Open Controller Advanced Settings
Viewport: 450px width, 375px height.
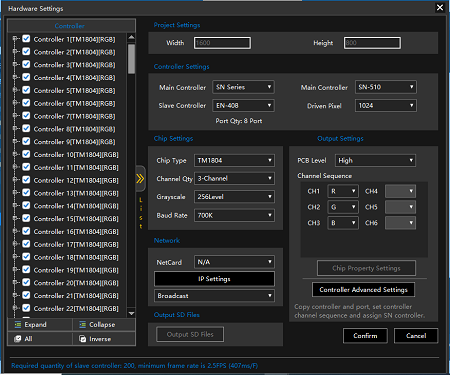pos(363,290)
